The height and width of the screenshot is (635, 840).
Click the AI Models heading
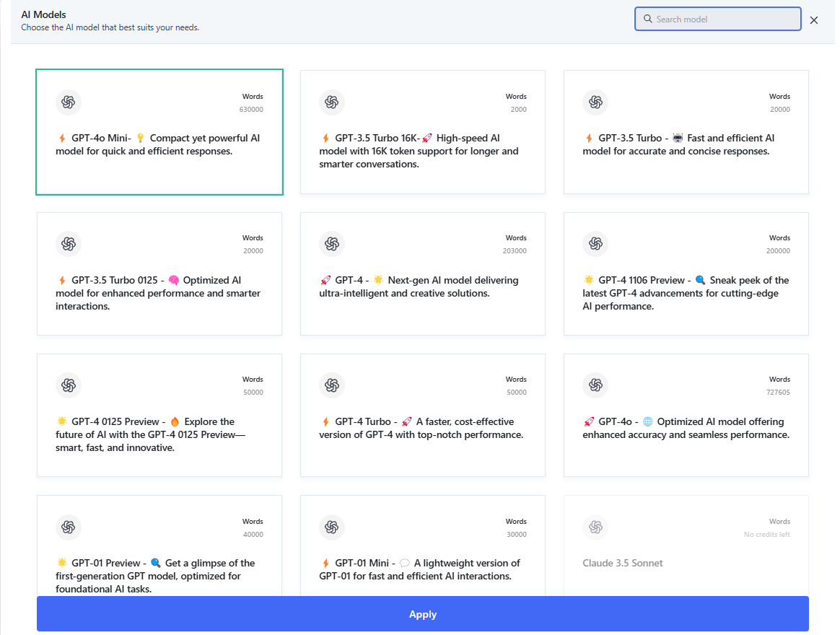[x=43, y=14]
